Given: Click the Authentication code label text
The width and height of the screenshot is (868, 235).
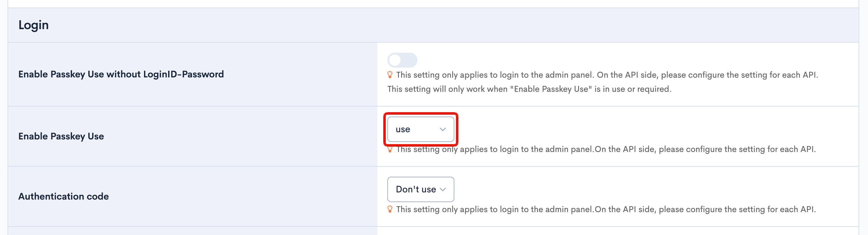Looking at the screenshot, I should point(64,196).
